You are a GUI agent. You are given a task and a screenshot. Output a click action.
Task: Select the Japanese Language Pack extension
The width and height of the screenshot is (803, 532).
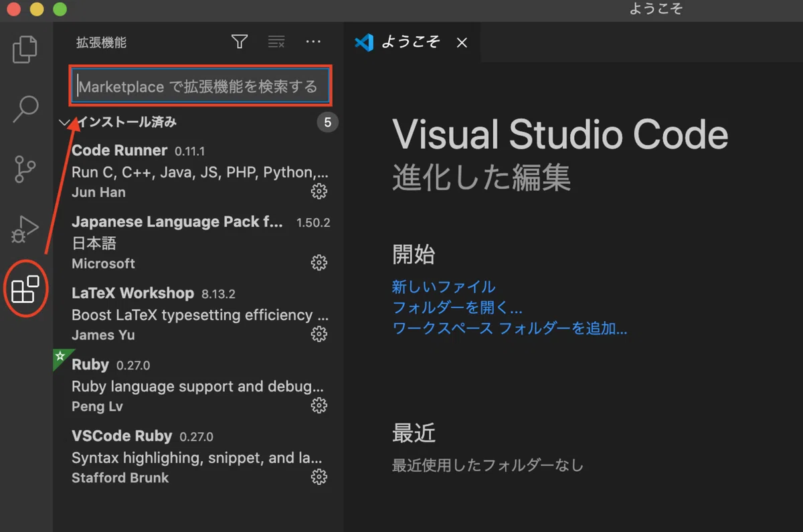199,242
